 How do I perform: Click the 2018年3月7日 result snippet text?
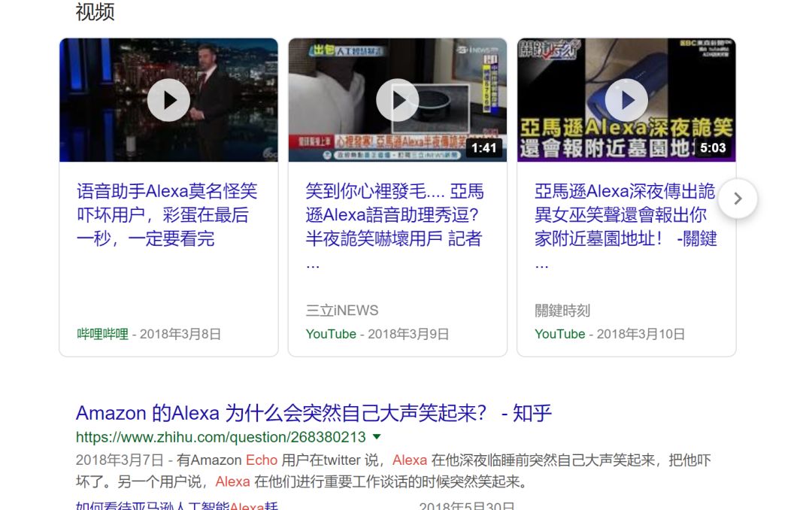pos(393,471)
